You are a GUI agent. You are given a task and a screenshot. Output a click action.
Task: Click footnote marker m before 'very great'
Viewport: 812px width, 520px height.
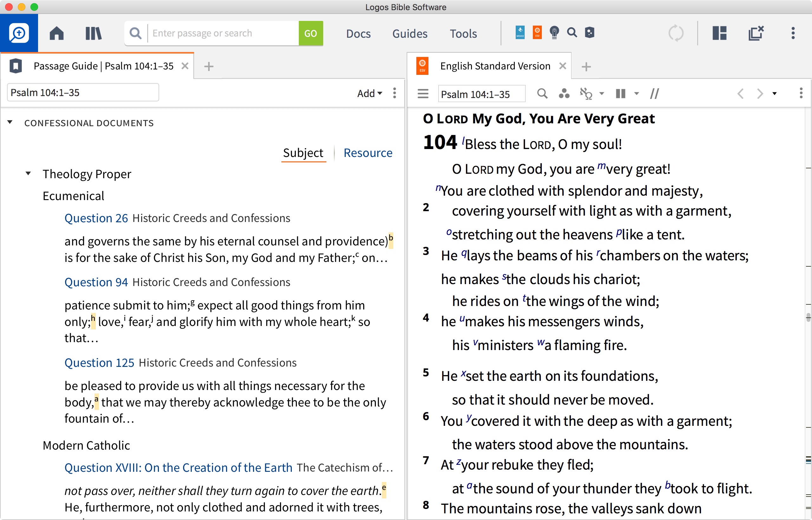602,166
